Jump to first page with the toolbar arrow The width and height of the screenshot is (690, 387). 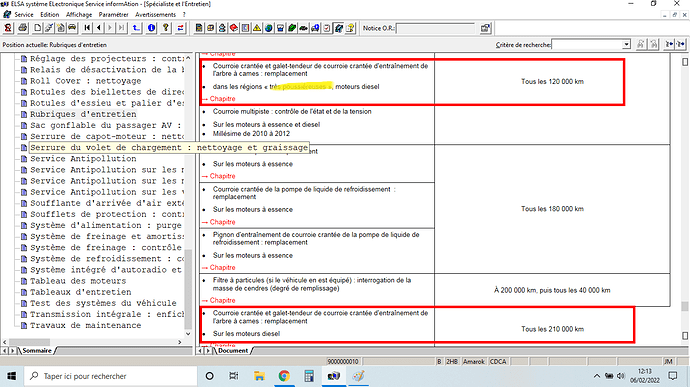[x=88, y=28]
